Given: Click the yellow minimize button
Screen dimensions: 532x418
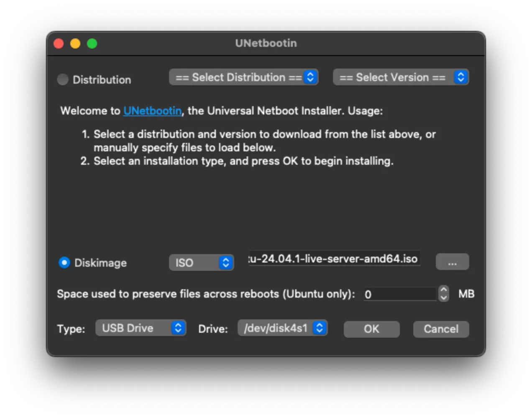Looking at the screenshot, I should pos(75,43).
